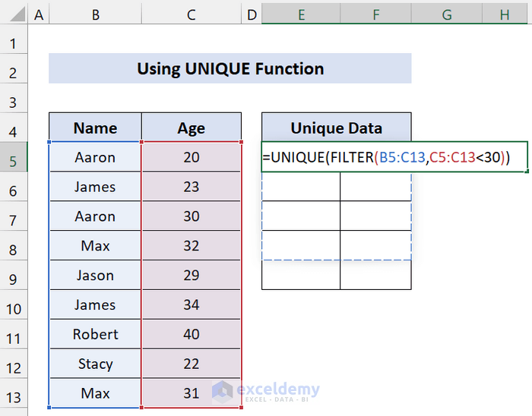Select column A header
Screen dimensions: 532x416
point(39,14)
